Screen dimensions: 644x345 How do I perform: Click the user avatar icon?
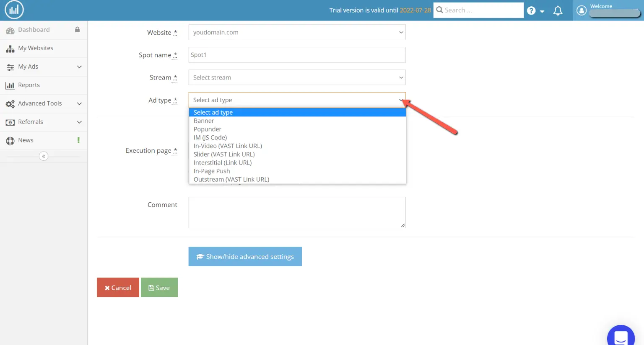(582, 10)
